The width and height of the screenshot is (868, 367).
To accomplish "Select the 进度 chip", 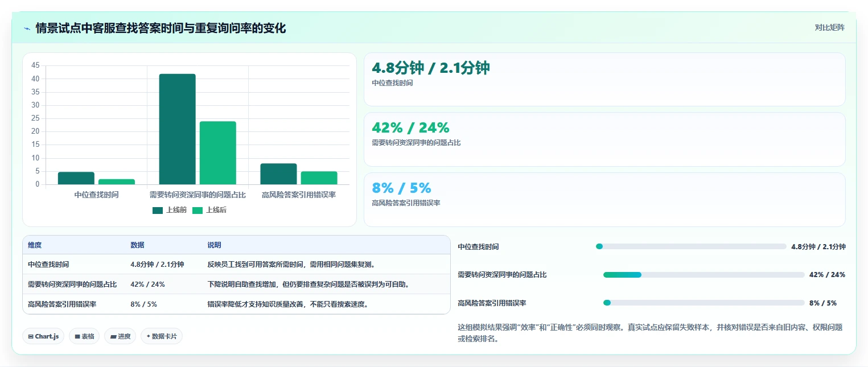I will pos(120,336).
